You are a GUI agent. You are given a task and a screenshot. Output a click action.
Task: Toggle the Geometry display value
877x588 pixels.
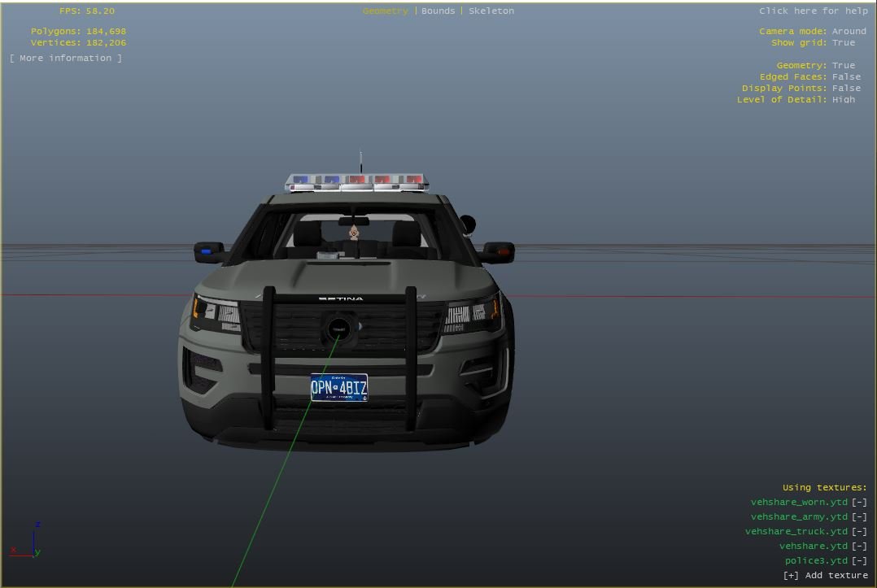843,65
